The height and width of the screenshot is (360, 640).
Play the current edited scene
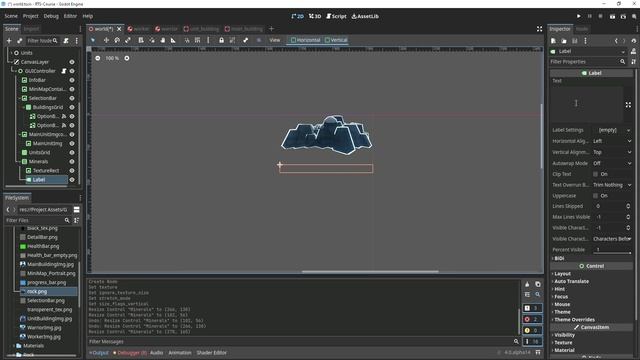coord(612,16)
